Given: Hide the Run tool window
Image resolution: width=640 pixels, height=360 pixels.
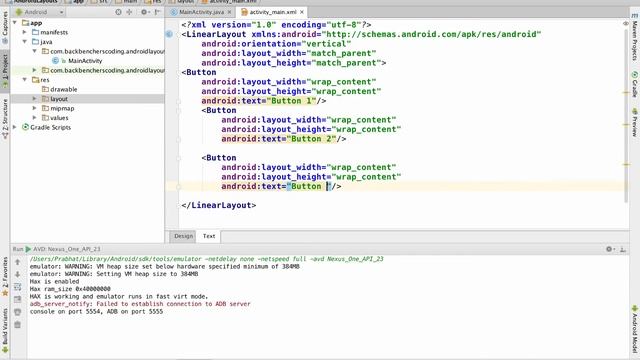Looking at the screenshot, I should coord(623,249).
